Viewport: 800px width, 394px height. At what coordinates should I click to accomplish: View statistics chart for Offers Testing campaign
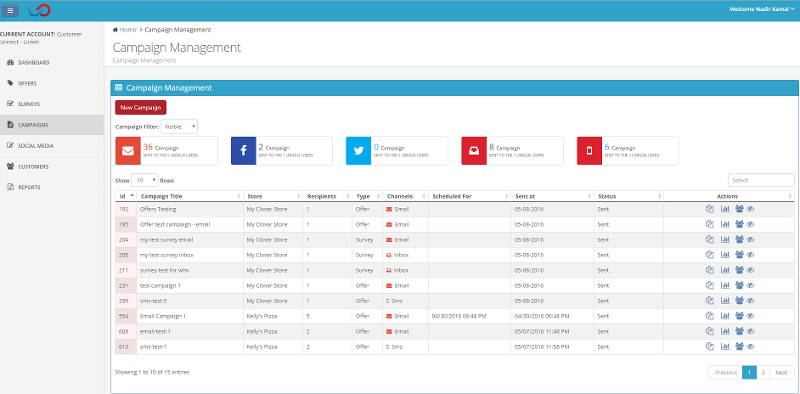(x=724, y=209)
